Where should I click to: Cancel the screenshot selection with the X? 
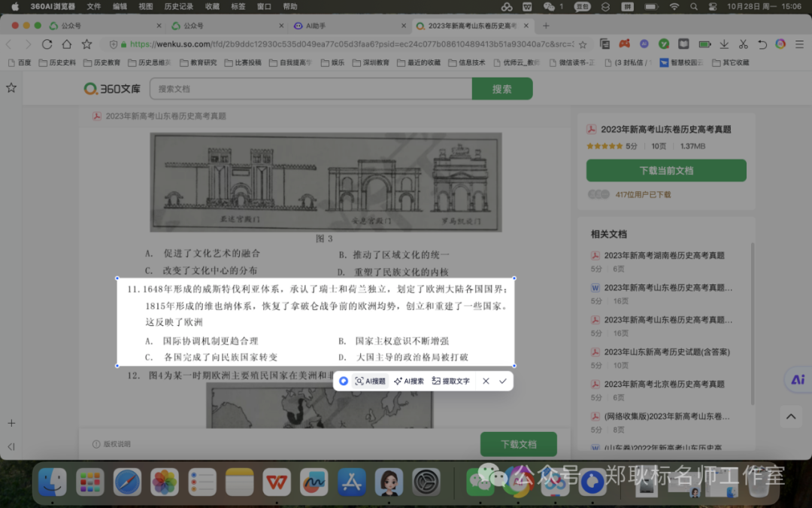click(x=486, y=381)
